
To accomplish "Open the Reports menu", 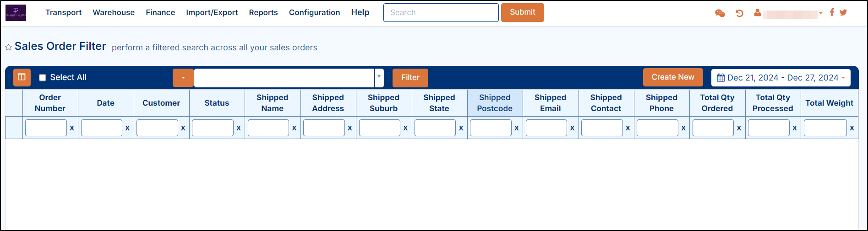I will click(x=263, y=12).
